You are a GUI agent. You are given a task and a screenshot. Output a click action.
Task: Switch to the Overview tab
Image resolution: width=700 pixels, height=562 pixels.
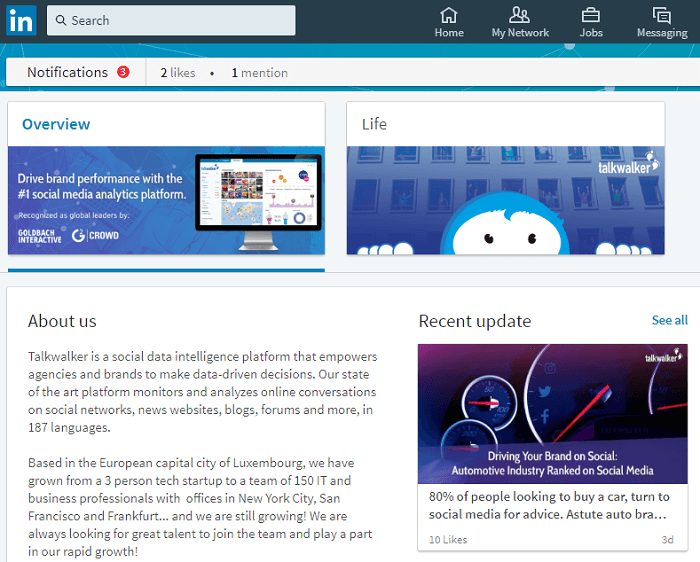[x=56, y=124]
